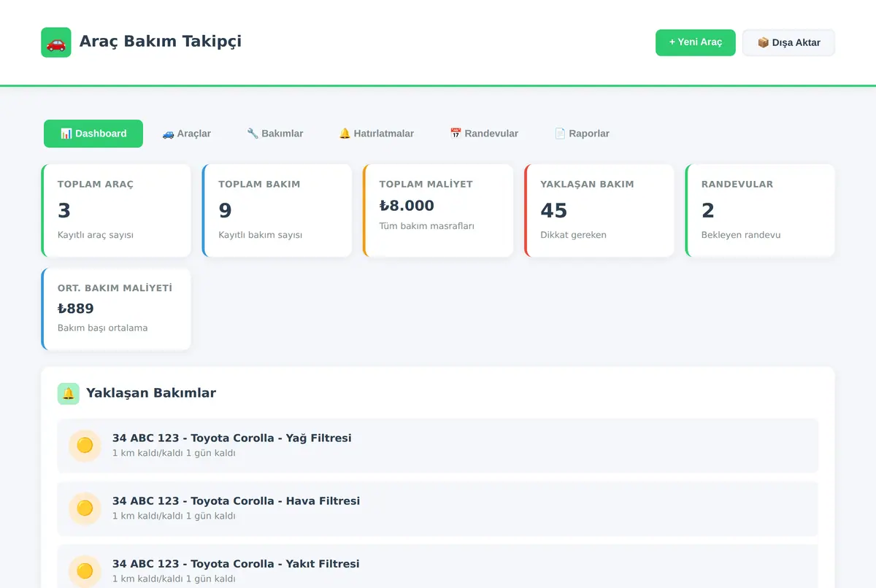Click the Tüm bakım masrafları caption
The width and height of the screenshot is (876, 588).
[427, 226]
